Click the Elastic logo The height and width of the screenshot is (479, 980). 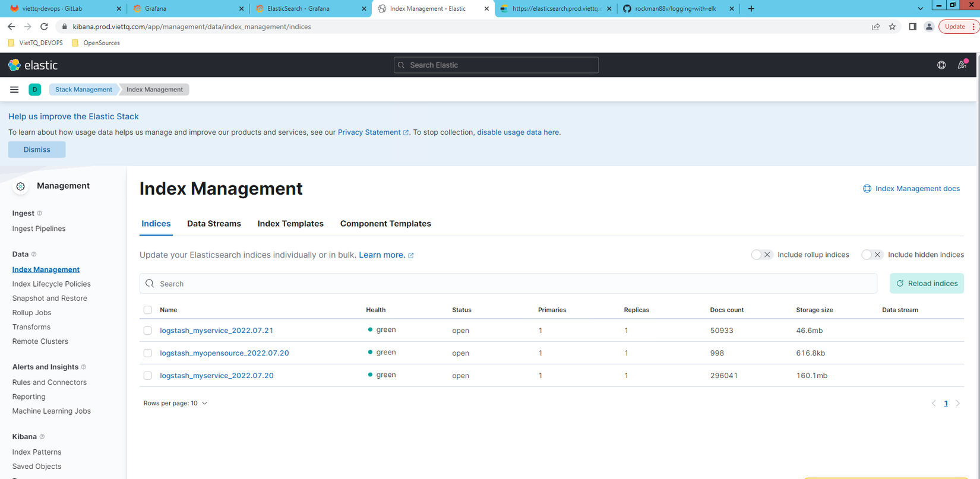(x=33, y=65)
